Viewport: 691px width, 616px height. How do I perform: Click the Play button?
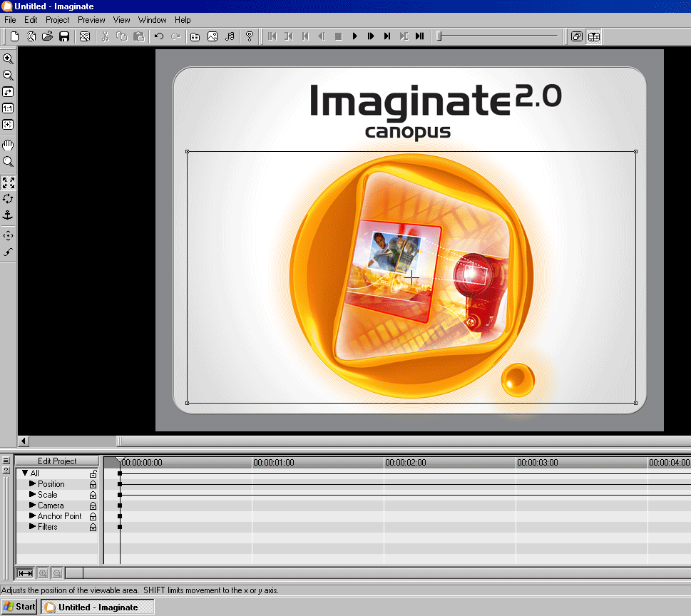(354, 36)
